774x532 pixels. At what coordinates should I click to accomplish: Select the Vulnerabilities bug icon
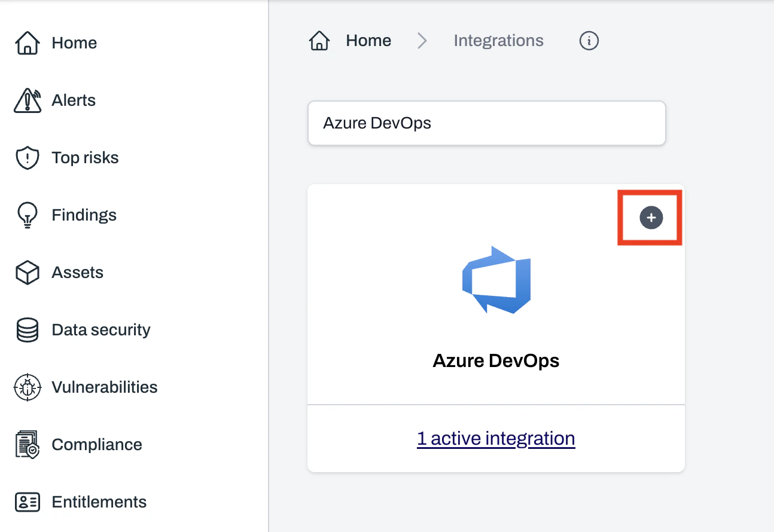pyautogui.click(x=27, y=387)
